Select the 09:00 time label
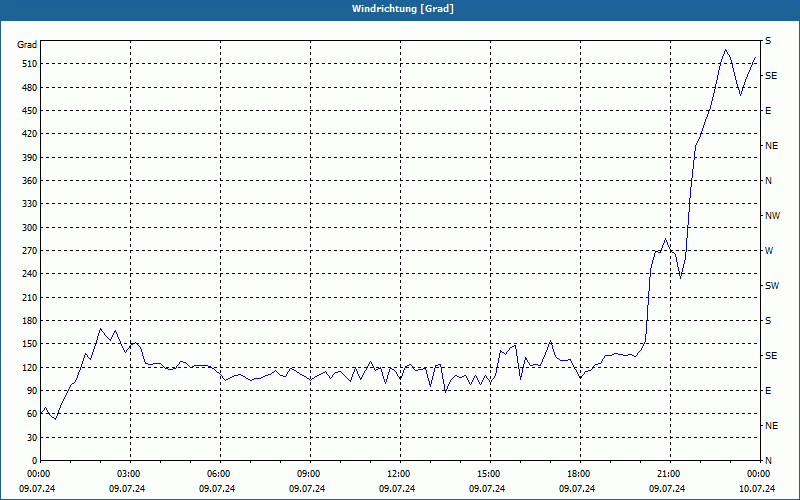 307,474
